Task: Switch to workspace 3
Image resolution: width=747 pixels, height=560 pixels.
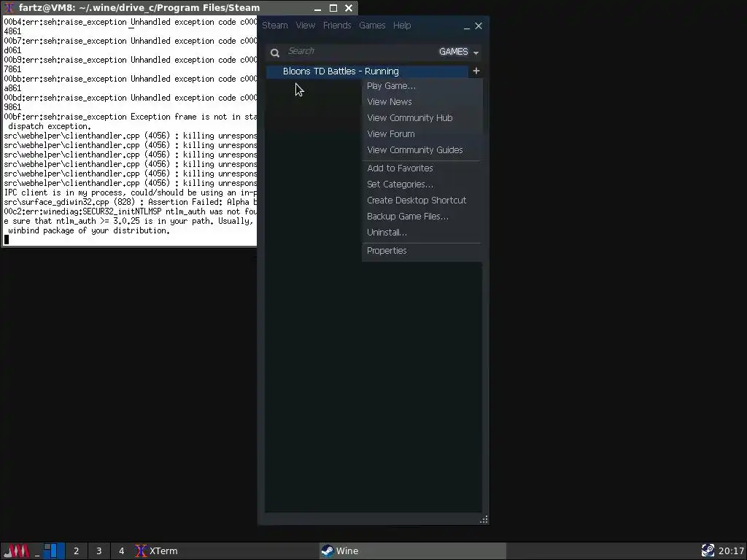Action: (99, 551)
